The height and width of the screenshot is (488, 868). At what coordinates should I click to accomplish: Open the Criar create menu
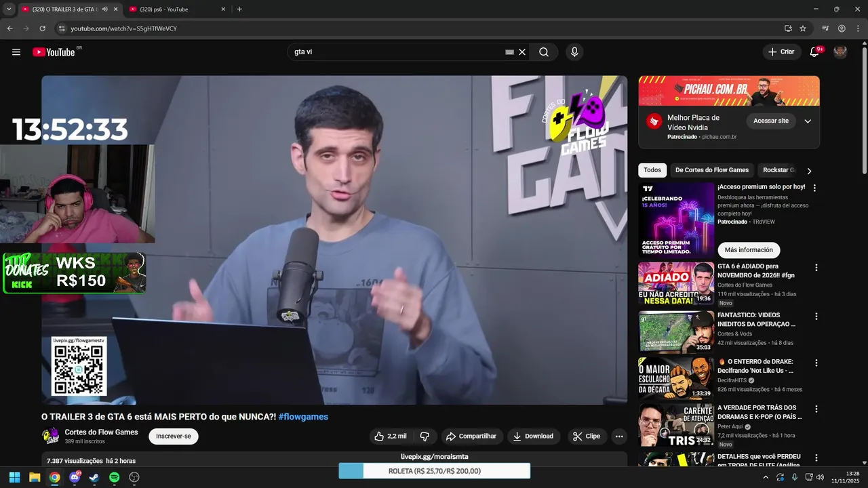click(x=781, y=52)
